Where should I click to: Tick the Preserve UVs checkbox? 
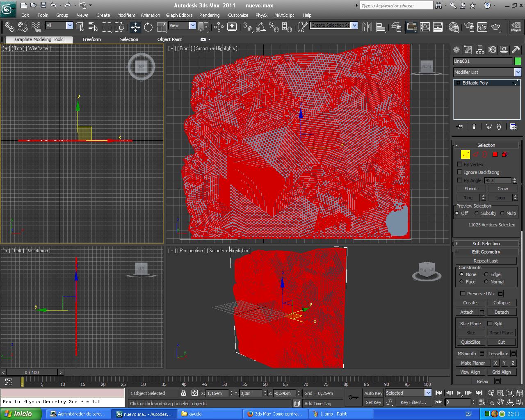[x=463, y=294]
